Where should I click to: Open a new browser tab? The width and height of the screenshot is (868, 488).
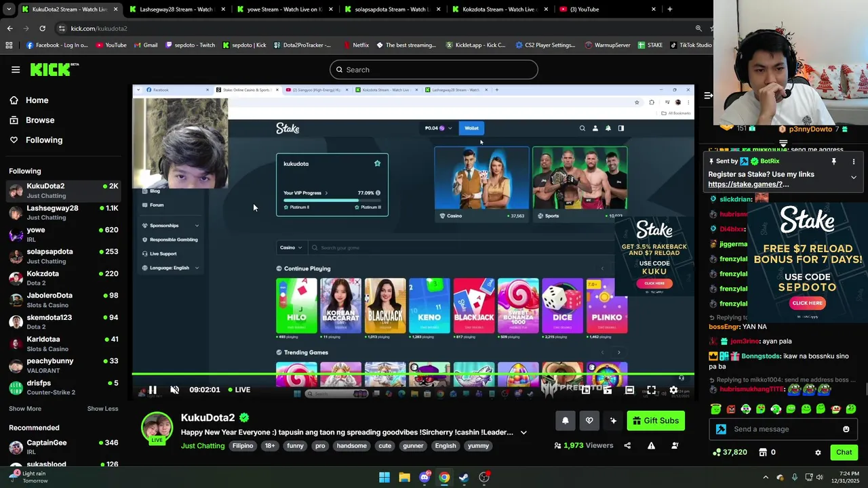(x=669, y=9)
